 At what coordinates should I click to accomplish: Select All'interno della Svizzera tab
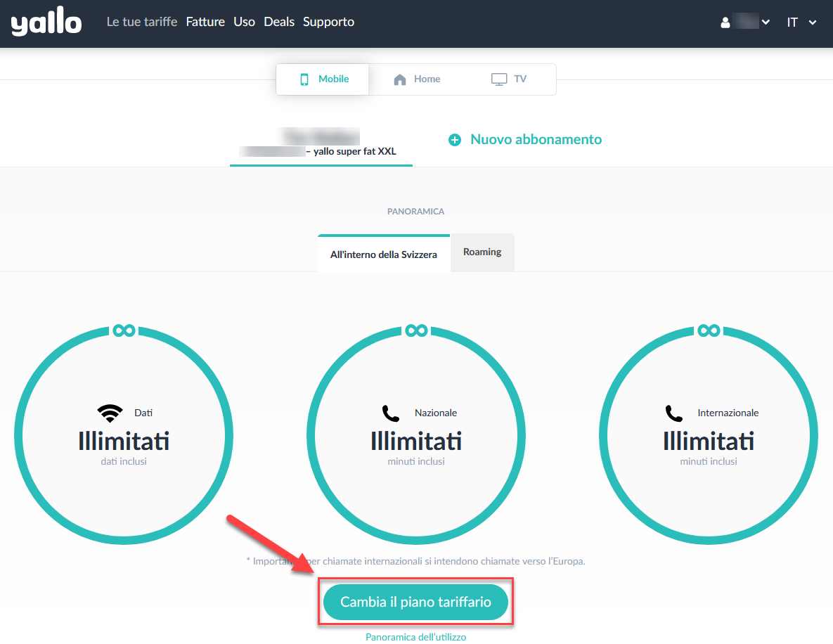(x=384, y=254)
